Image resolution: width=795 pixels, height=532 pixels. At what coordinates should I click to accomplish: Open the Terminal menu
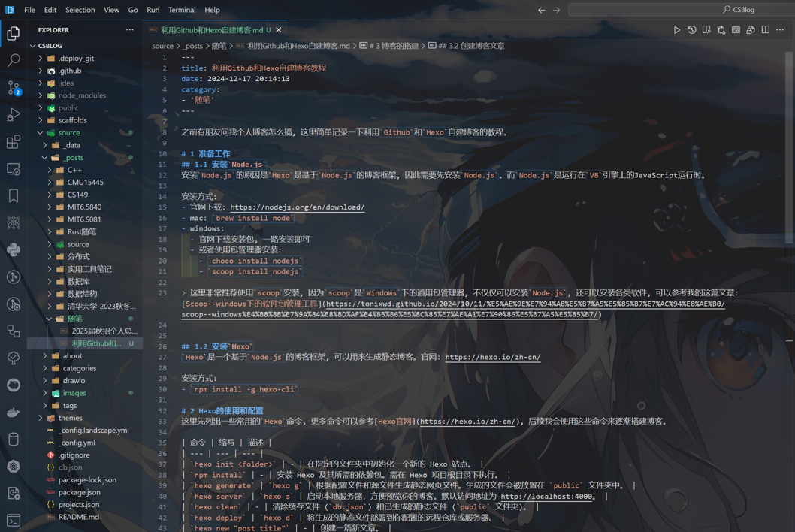[x=182, y=10]
